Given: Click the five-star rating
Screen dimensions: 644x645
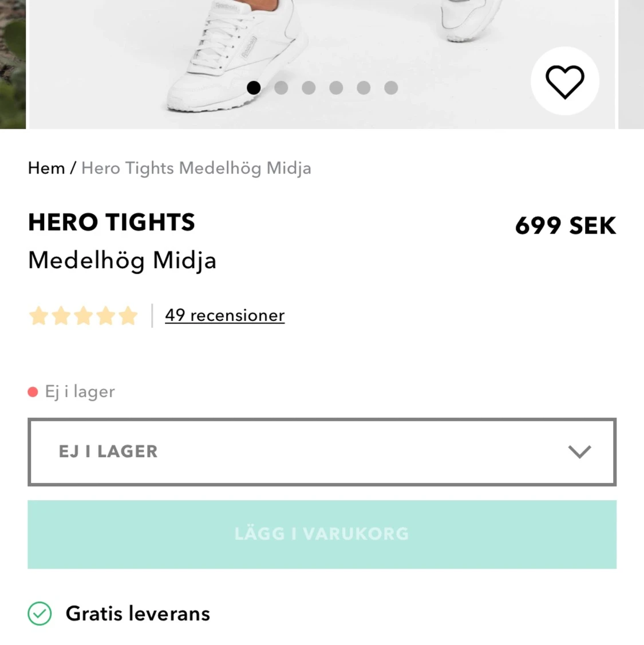Looking at the screenshot, I should tap(84, 316).
